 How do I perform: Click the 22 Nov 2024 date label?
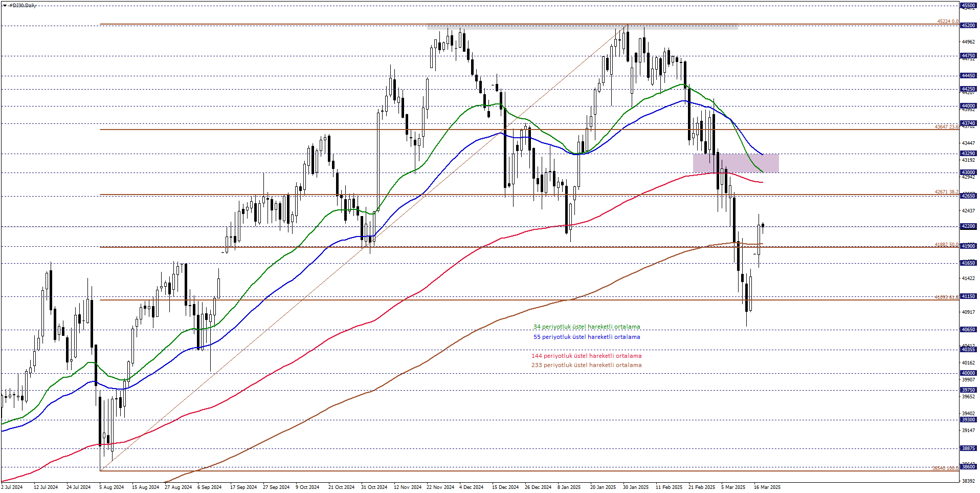[440, 487]
